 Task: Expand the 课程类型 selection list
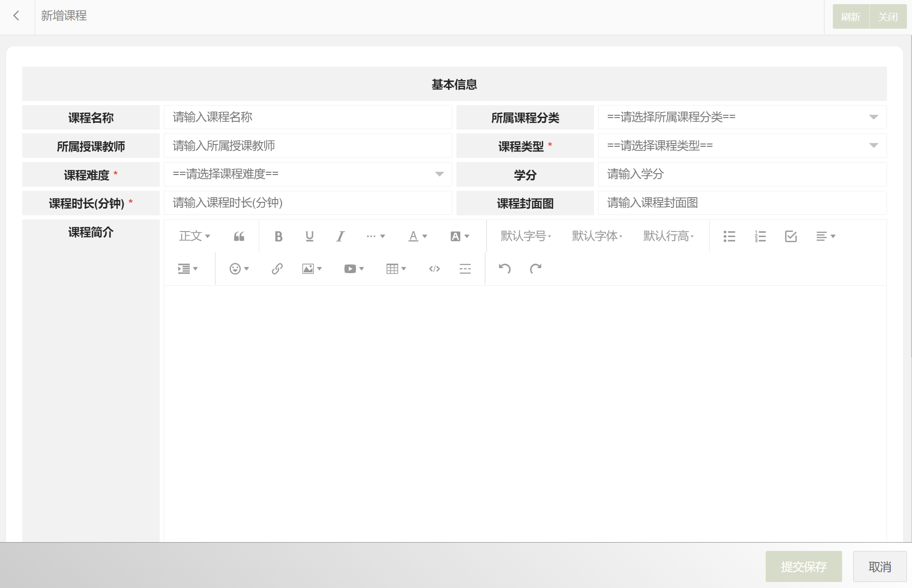click(742, 146)
